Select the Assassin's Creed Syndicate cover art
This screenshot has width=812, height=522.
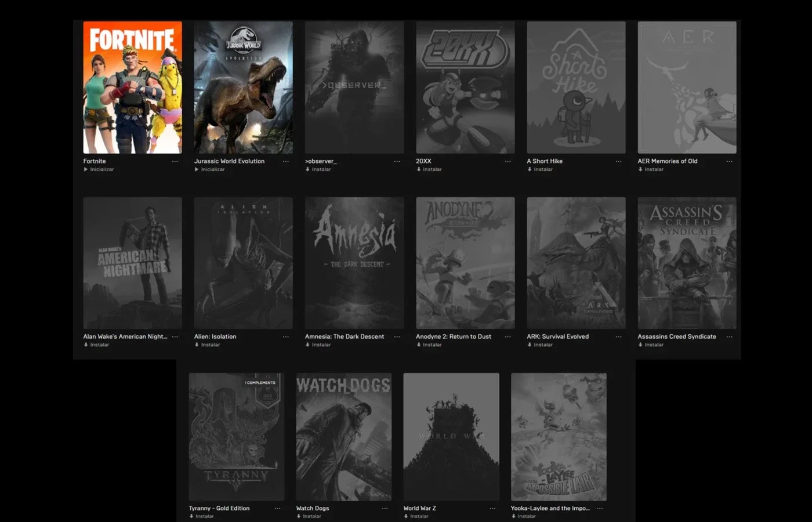coord(687,263)
